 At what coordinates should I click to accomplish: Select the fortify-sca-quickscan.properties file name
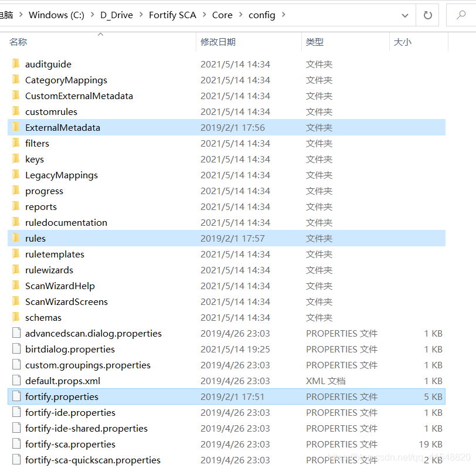pyautogui.click(x=93, y=460)
